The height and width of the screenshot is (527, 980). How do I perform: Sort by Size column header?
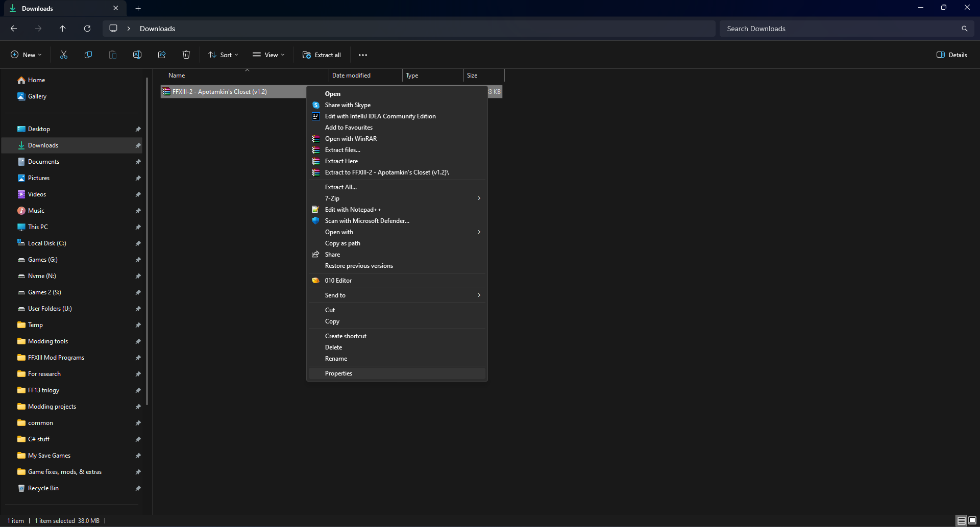pyautogui.click(x=484, y=76)
